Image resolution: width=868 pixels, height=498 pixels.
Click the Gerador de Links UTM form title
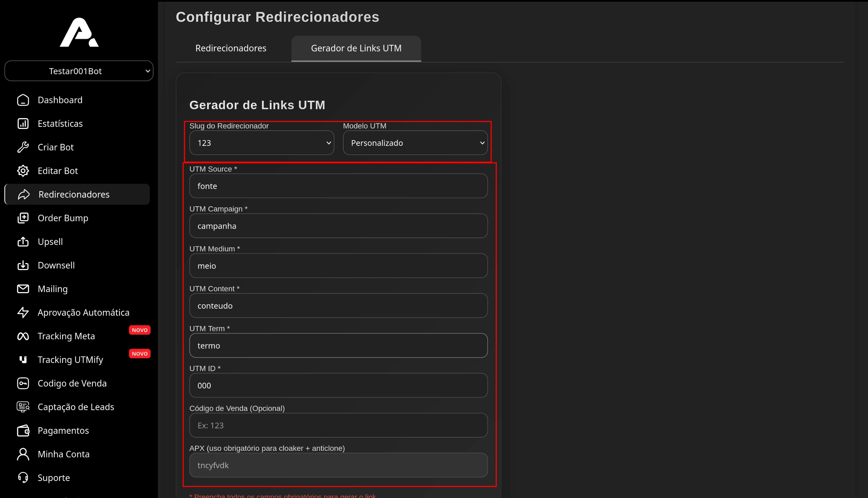pyautogui.click(x=257, y=105)
